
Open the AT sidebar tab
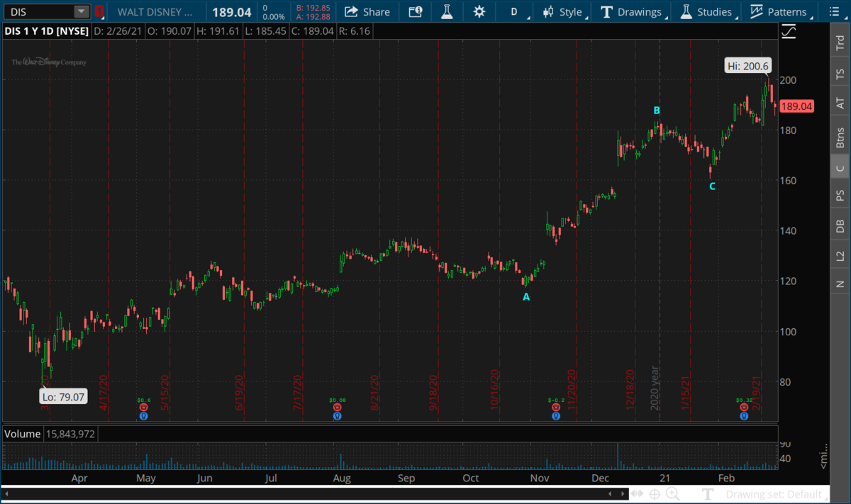(x=840, y=103)
